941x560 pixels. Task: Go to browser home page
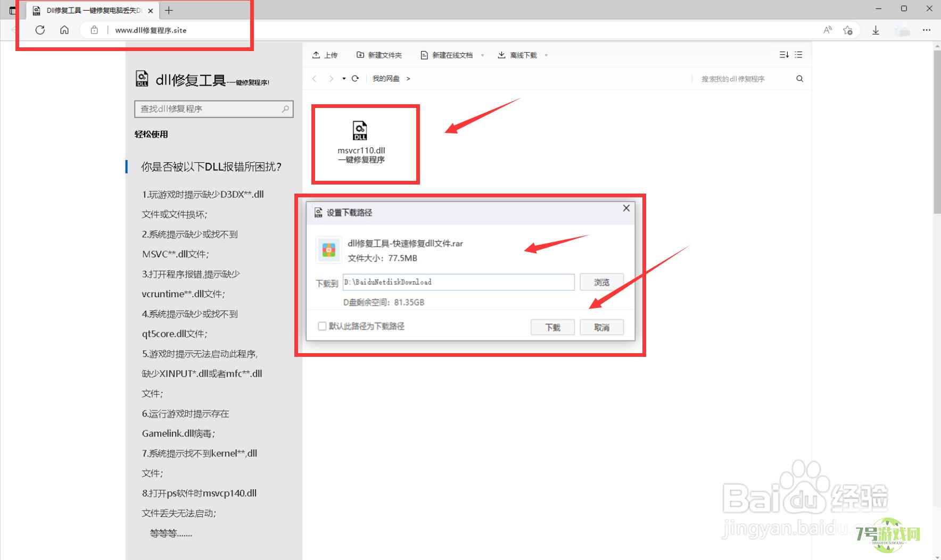point(64,30)
